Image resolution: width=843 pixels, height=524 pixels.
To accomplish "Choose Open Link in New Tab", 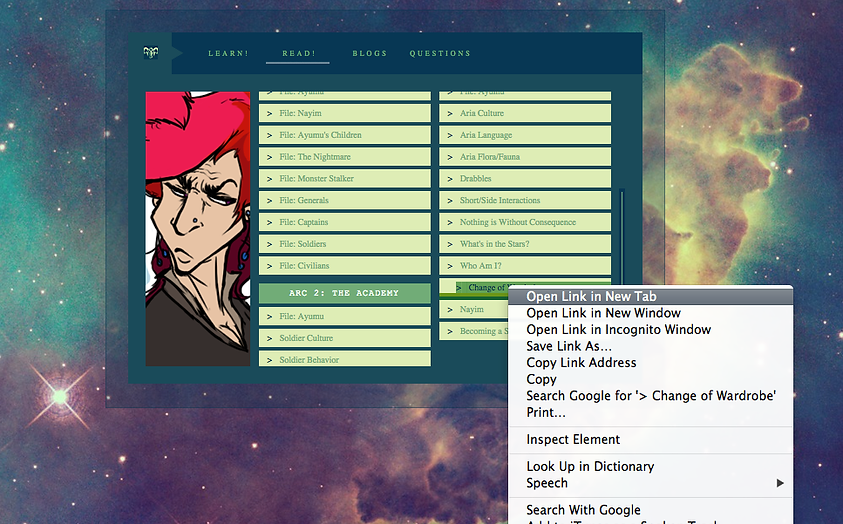I will pyautogui.click(x=651, y=297).
